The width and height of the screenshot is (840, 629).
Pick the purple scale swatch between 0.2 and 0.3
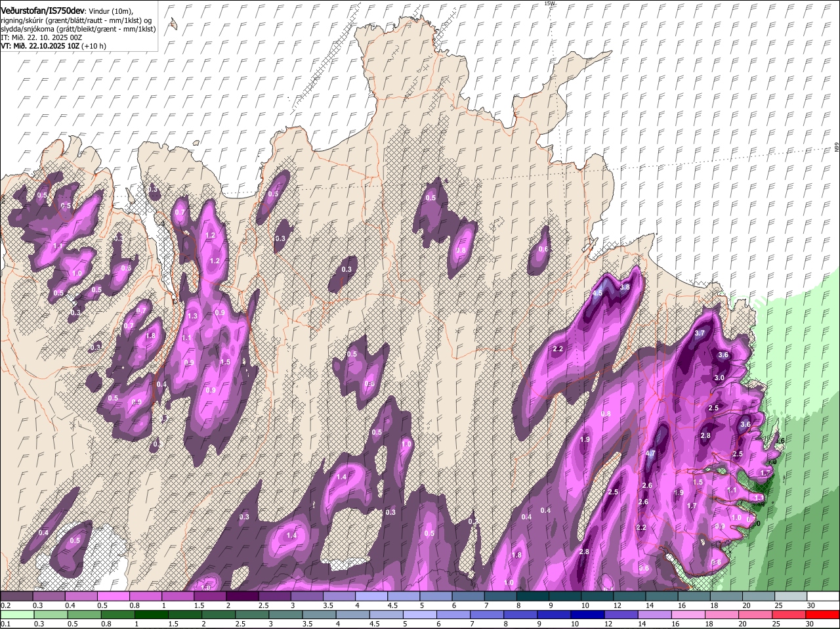(x=16, y=596)
